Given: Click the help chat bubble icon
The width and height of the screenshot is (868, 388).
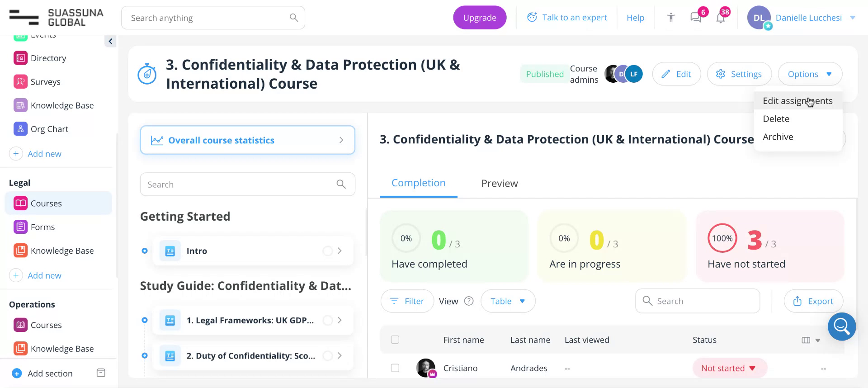Looking at the screenshot, I should (x=841, y=326).
